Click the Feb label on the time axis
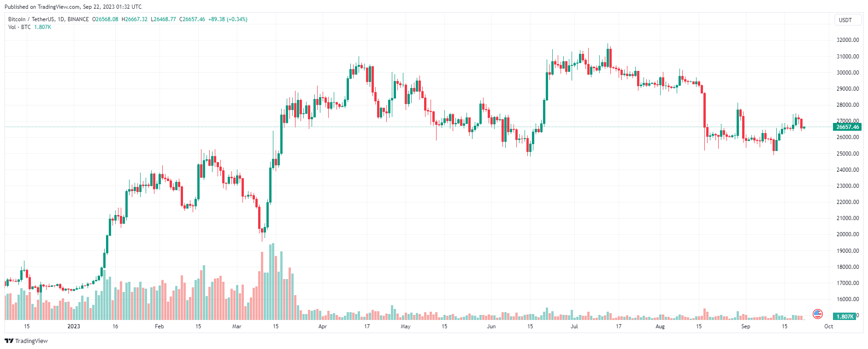 tap(159, 326)
